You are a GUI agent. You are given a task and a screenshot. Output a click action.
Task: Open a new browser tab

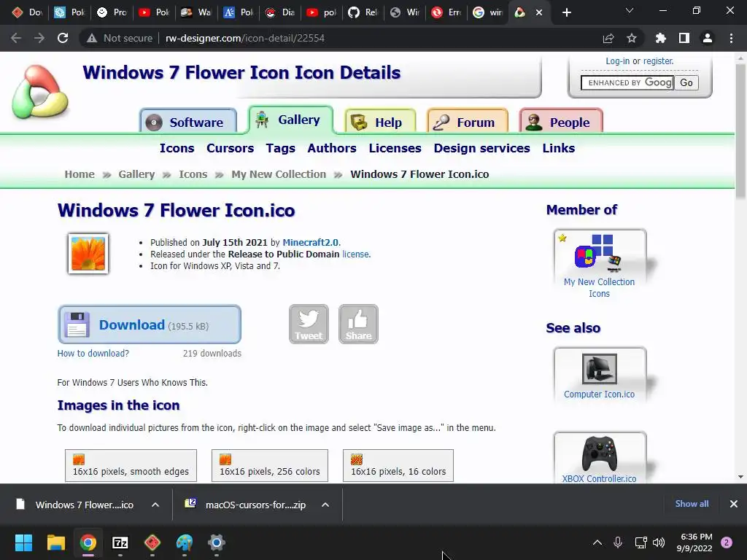[x=566, y=12]
